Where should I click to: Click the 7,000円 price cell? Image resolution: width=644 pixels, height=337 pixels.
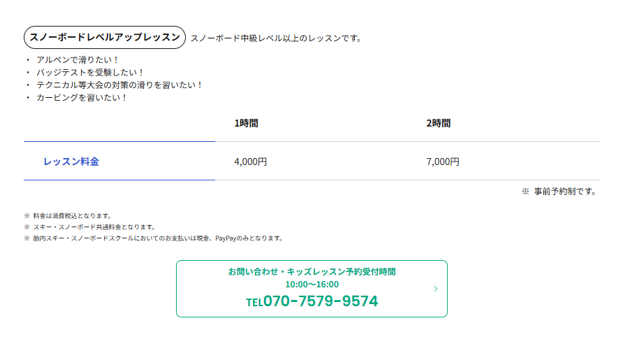click(443, 162)
